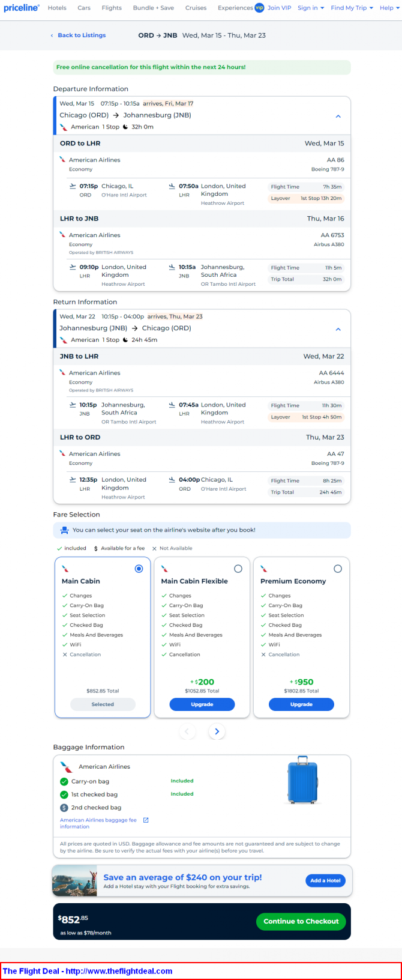402x980 pixels.
Task: Open the Cars menu item
Action: (x=84, y=8)
